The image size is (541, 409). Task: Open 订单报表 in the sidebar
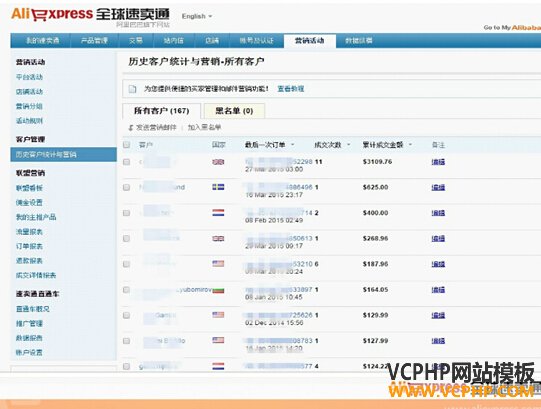coord(29,246)
